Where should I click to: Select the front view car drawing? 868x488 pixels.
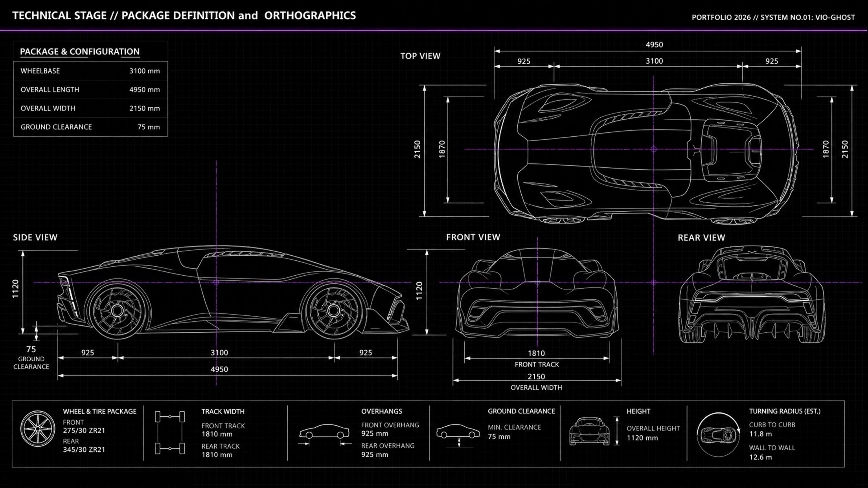tap(537, 293)
